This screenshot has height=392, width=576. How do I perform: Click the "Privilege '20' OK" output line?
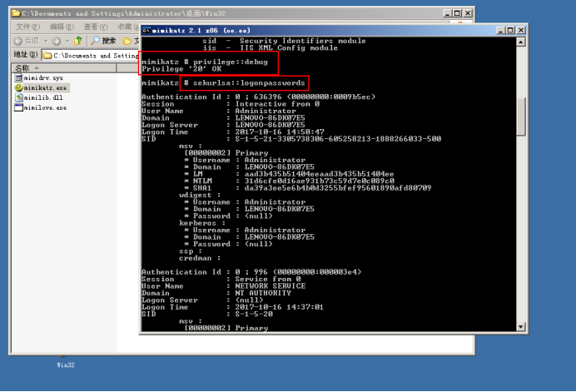[x=181, y=69]
